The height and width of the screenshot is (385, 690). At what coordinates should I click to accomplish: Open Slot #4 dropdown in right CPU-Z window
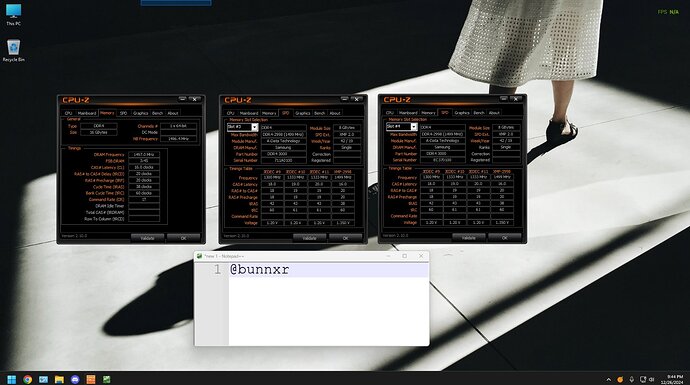coord(401,127)
